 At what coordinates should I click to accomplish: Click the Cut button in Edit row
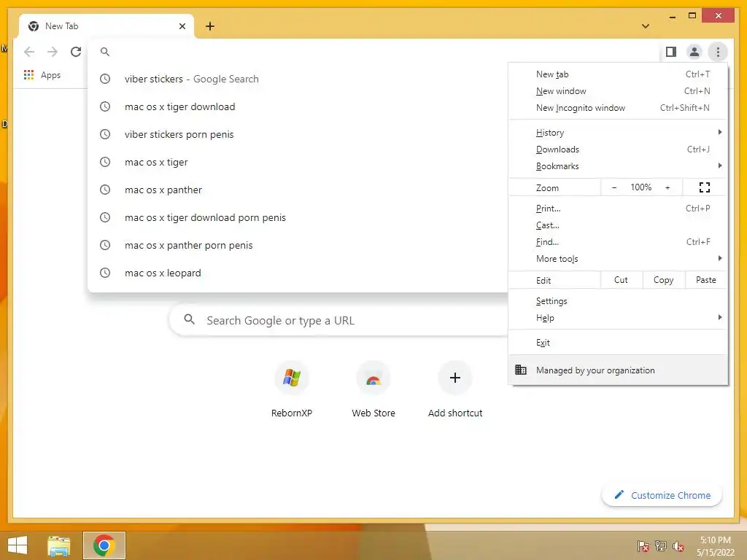click(622, 280)
